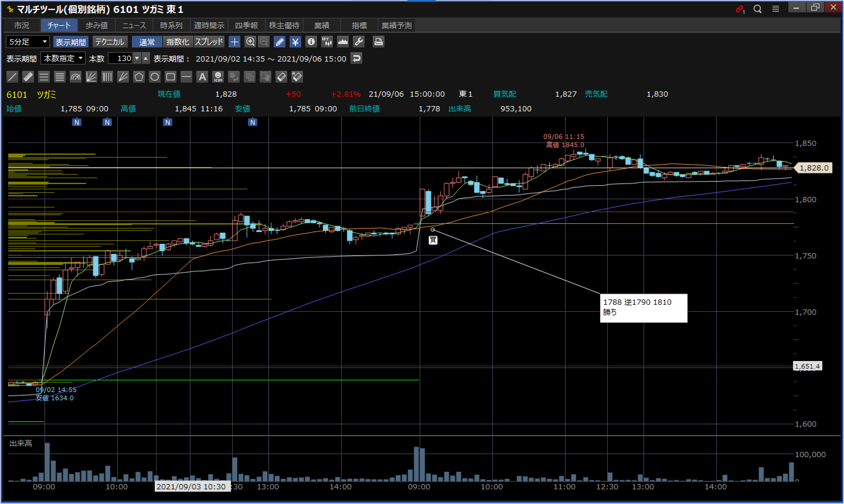This screenshot has width=844, height=504.
Task: Toggle the pencil drawing toolbar button
Action: click(x=280, y=42)
